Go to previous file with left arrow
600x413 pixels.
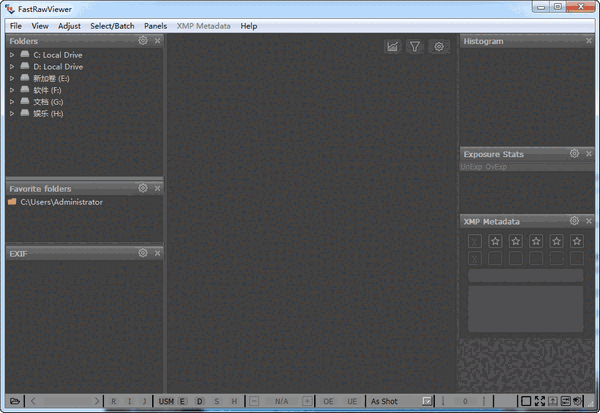coord(33,401)
